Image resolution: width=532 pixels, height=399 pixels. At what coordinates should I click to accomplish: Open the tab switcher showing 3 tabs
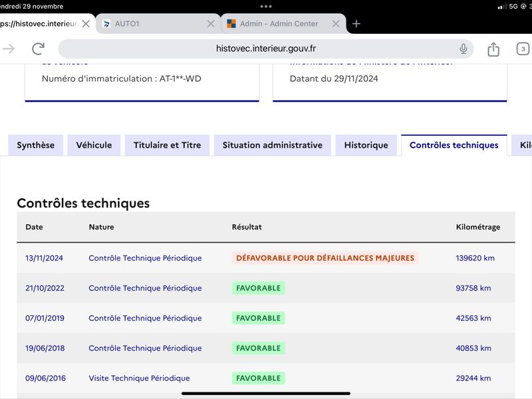523,49
